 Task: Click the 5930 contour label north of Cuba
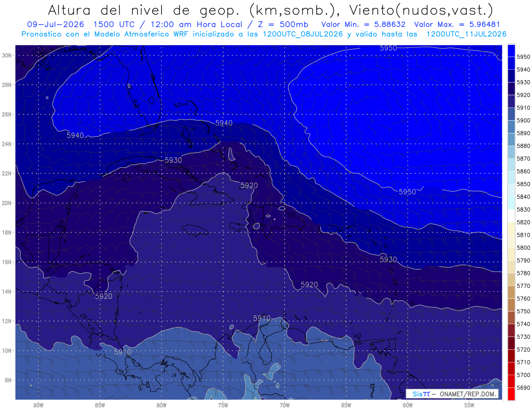(x=173, y=160)
